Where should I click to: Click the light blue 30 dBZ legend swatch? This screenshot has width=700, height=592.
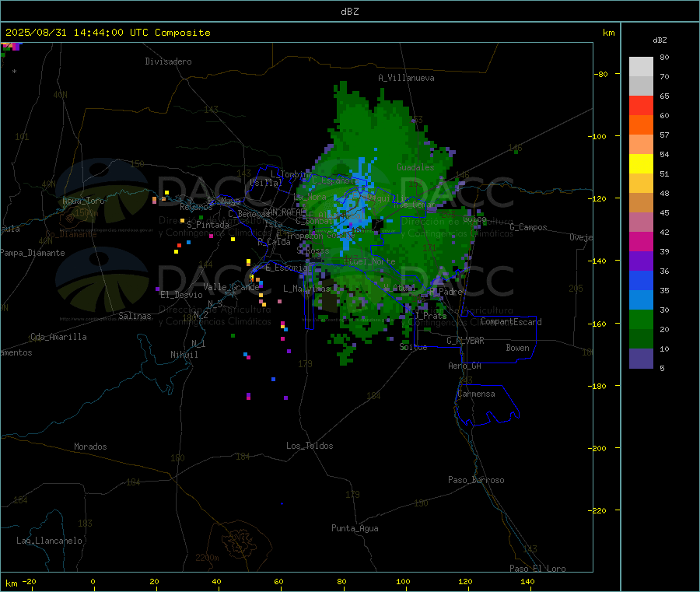point(641,300)
